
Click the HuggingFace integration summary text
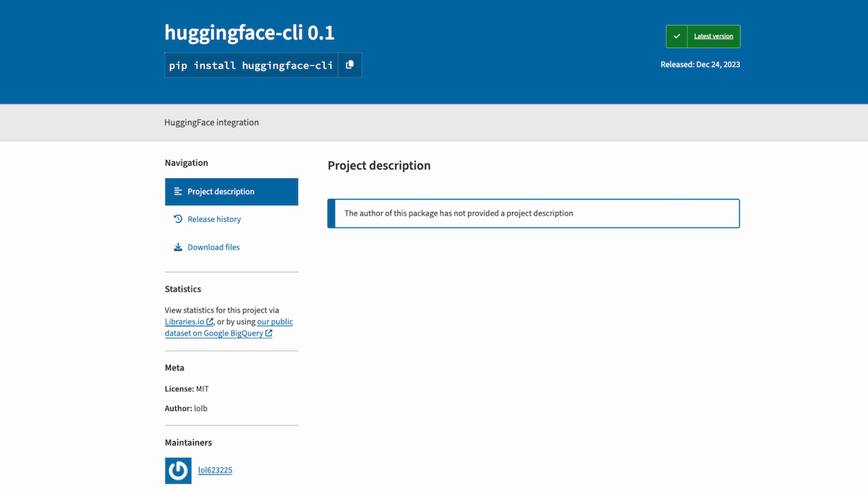click(211, 122)
